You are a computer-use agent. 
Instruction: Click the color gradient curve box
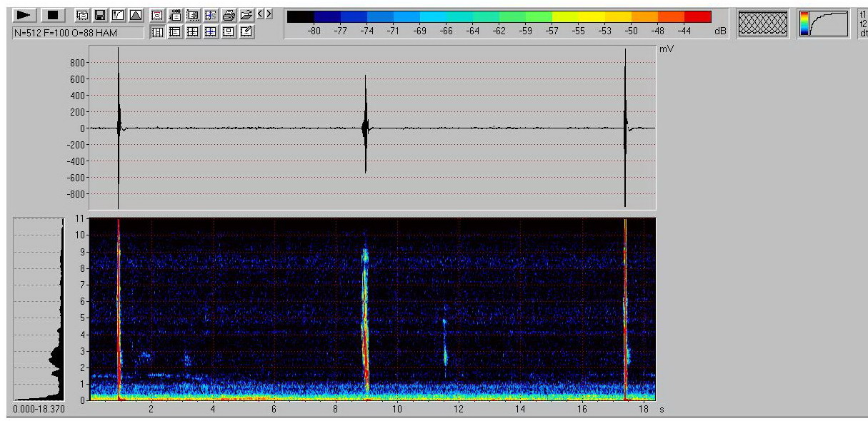tap(824, 24)
